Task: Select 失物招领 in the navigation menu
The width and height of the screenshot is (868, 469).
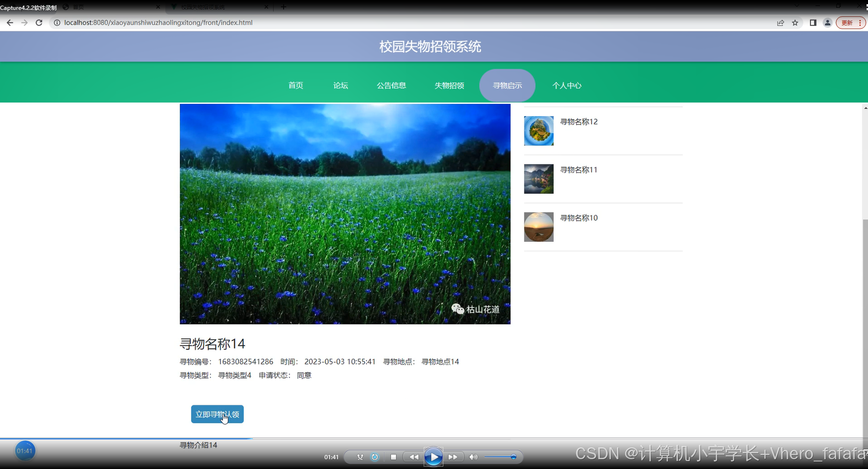Action: (449, 85)
